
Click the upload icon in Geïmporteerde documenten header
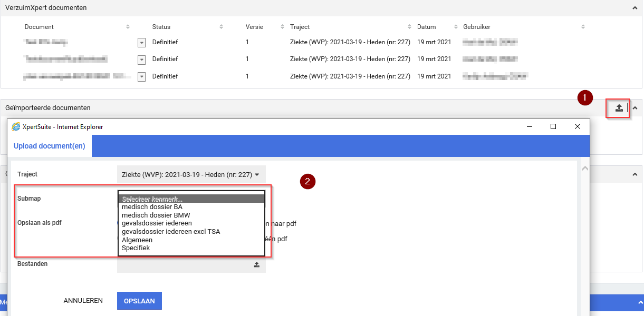[619, 108]
